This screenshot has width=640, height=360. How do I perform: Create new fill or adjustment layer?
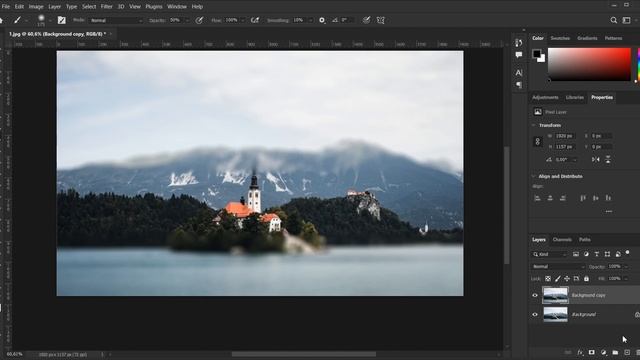click(x=603, y=352)
